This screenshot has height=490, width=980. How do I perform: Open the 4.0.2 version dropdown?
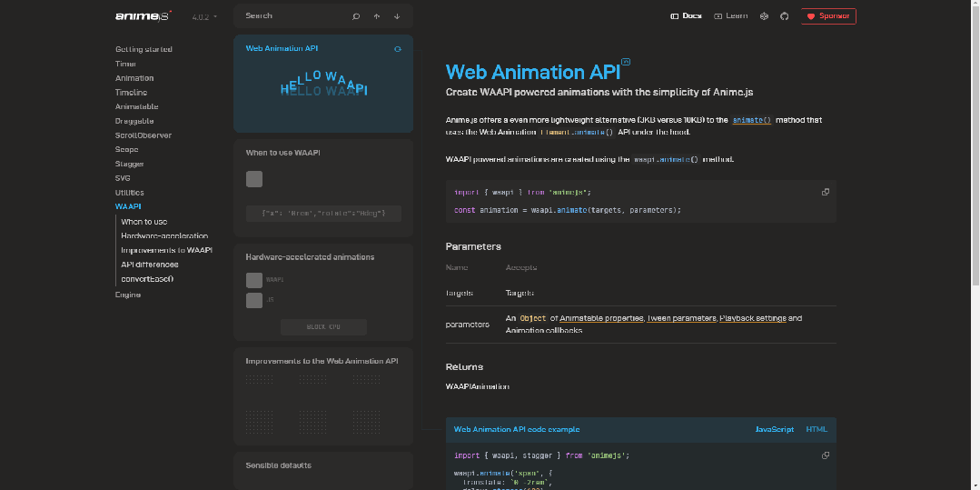[x=204, y=17]
